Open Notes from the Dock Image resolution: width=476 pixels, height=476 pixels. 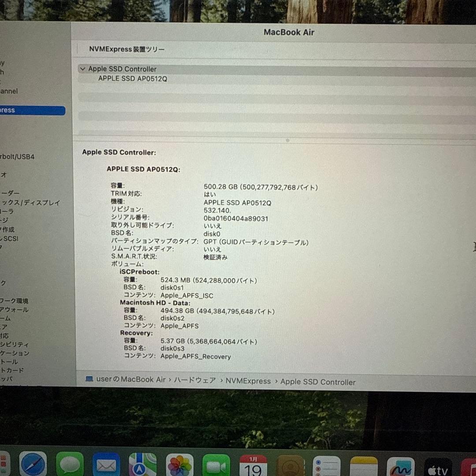click(x=363, y=464)
